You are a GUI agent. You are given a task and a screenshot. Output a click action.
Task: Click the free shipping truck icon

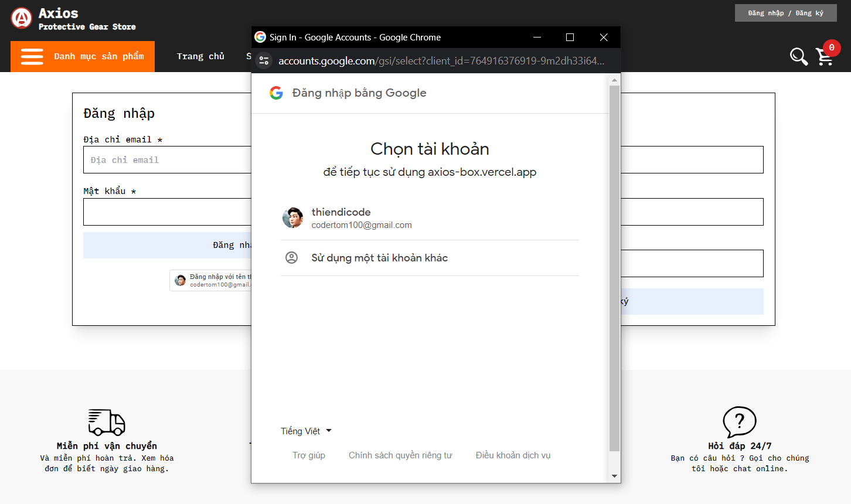click(107, 422)
